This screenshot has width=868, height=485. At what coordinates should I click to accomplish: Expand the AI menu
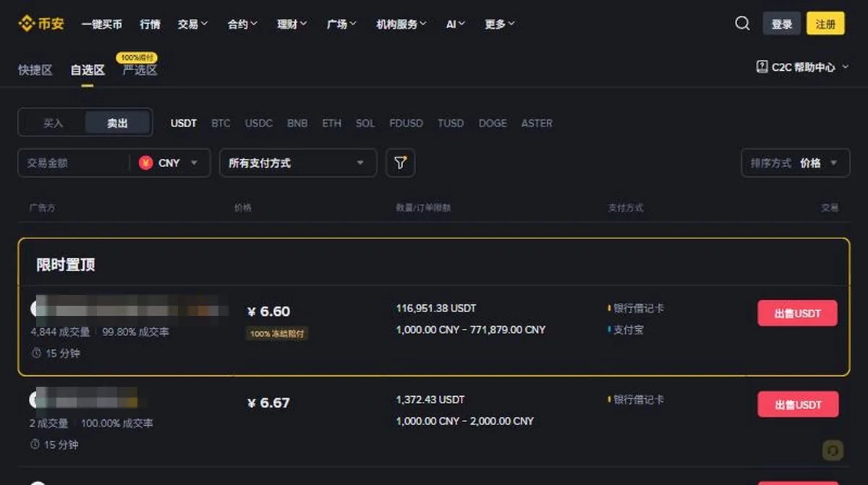[456, 24]
